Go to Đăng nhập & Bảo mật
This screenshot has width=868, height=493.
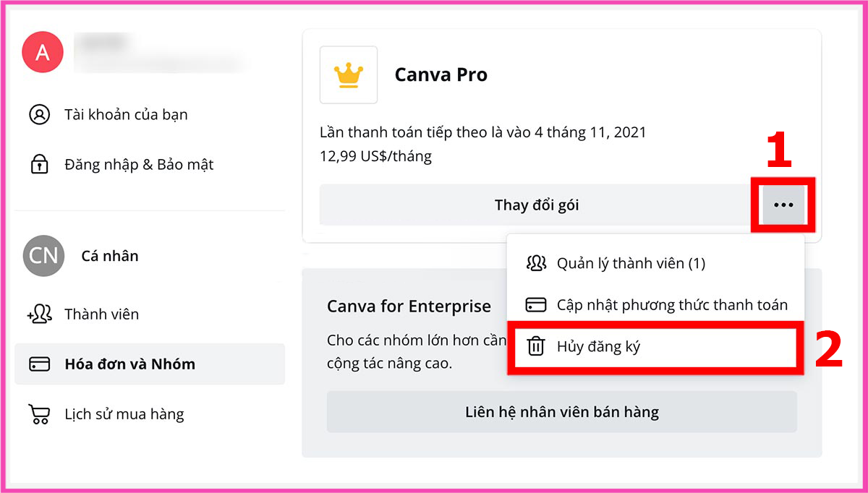click(x=139, y=165)
